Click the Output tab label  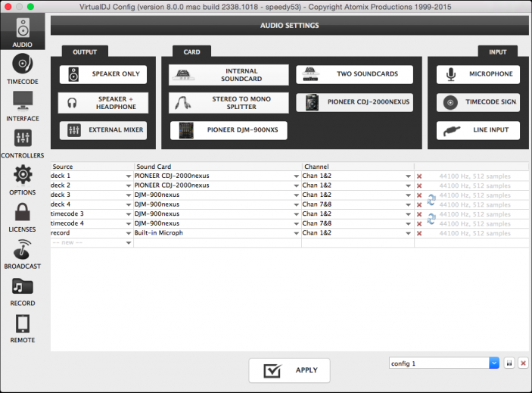[85, 51]
